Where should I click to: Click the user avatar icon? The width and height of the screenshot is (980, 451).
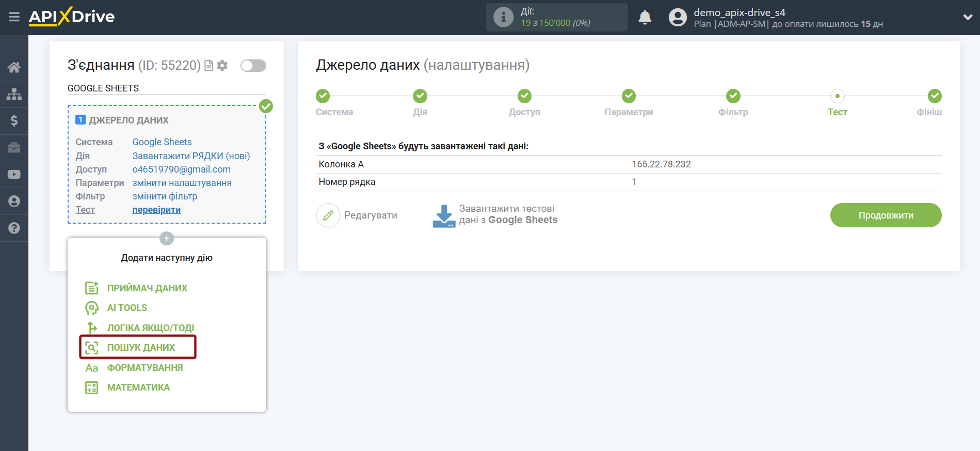coord(678,18)
